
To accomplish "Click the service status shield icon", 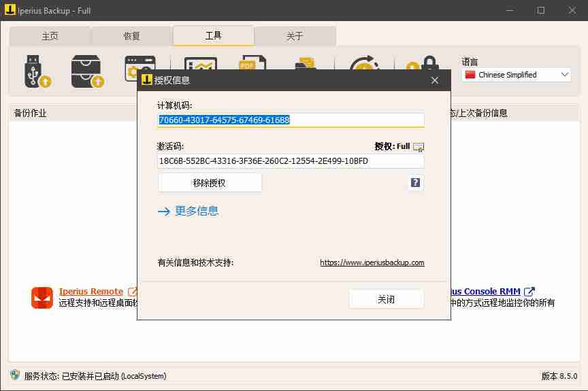I will 15,375.
